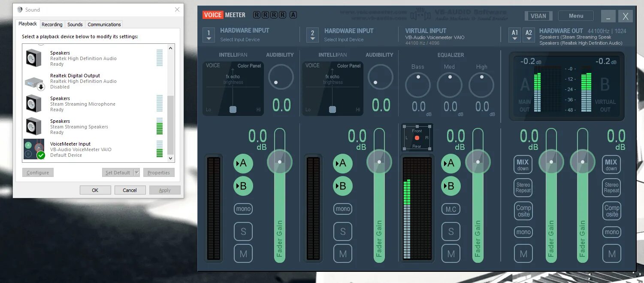Select VoiceMeeter Input default device icon

(34, 149)
